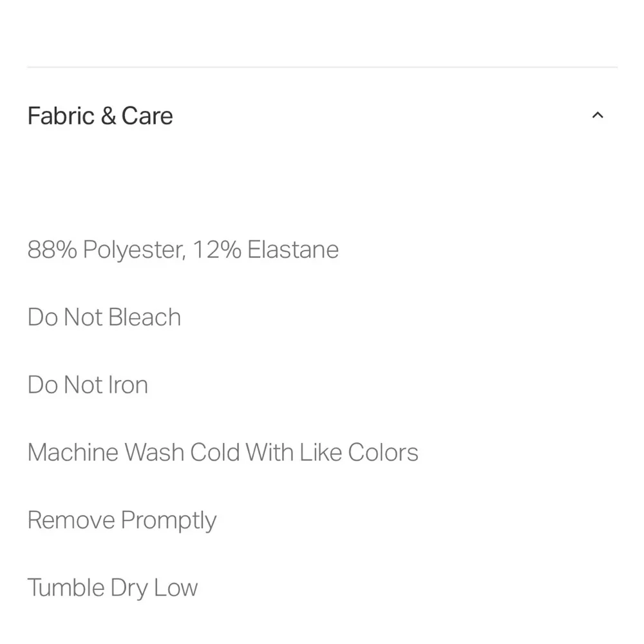Click the word Bleach

pyautogui.click(x=145, y=317)
